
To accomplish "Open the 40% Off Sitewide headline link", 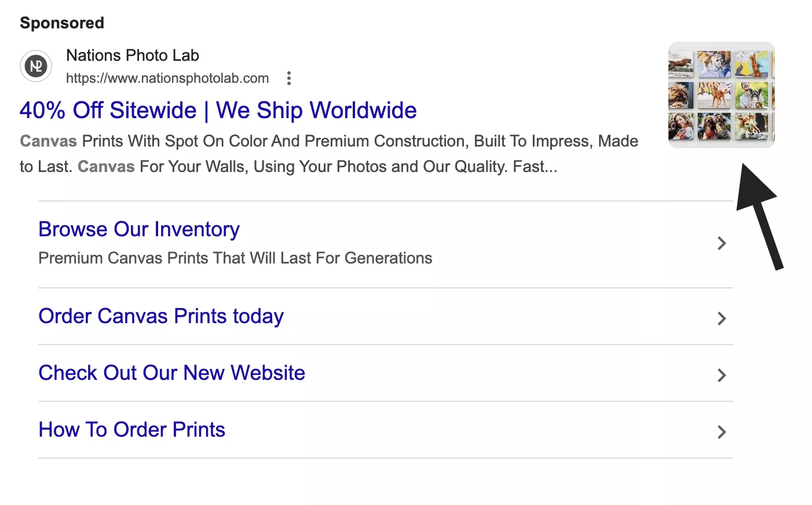I will 218,110.
